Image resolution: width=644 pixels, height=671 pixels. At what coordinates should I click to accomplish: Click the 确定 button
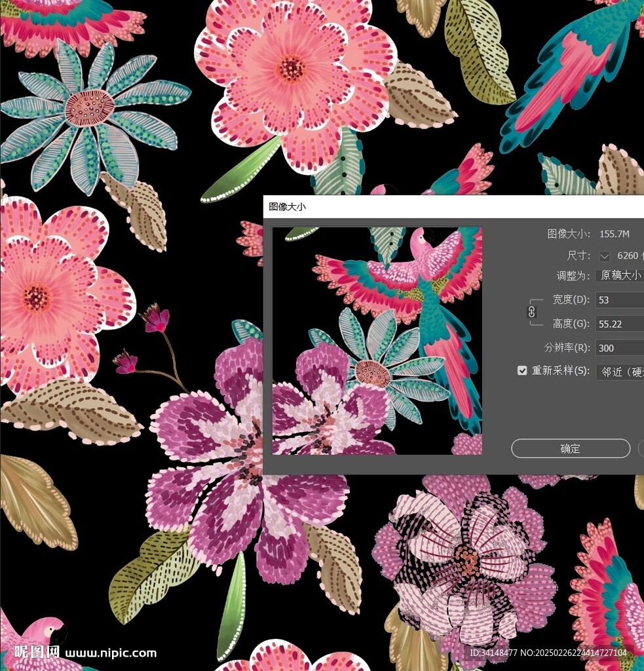click(x=570, y=449)
